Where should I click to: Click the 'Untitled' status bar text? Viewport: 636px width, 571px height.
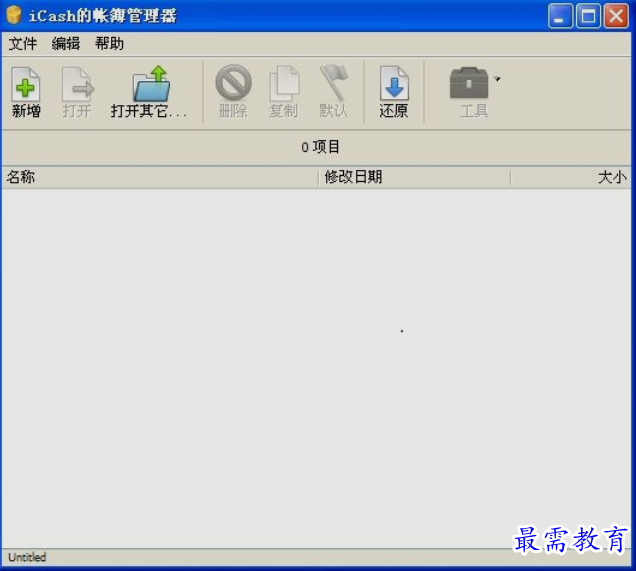[x=27, y=557]
